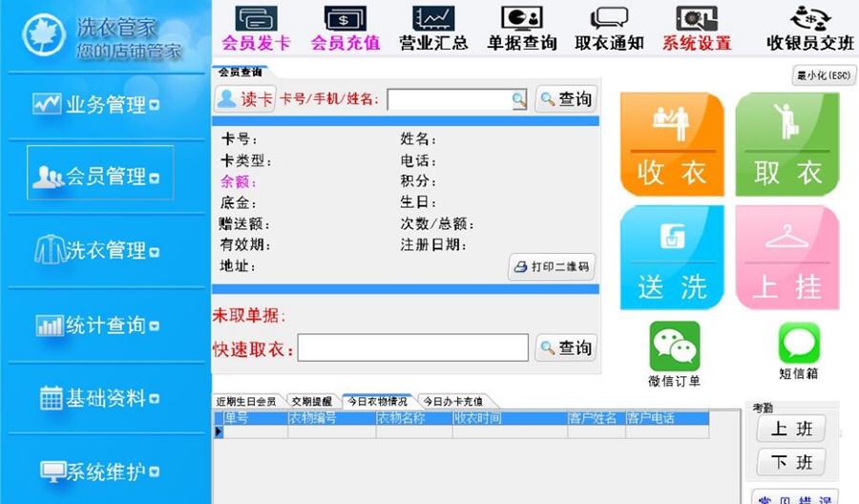Image resolution: width=859 pixels, height=504 pixels.
Task: Click the maple leaf app logo
Action: tap(44, 35)
